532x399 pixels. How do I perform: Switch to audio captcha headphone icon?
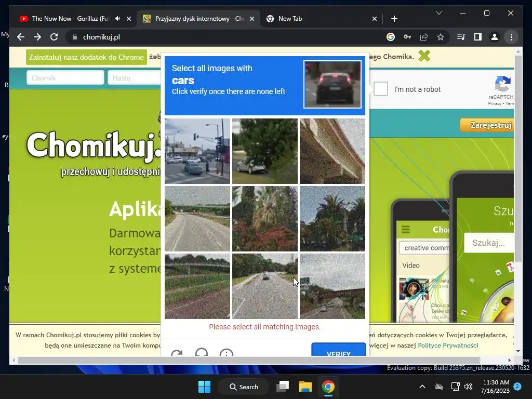(x=202, y=352)
